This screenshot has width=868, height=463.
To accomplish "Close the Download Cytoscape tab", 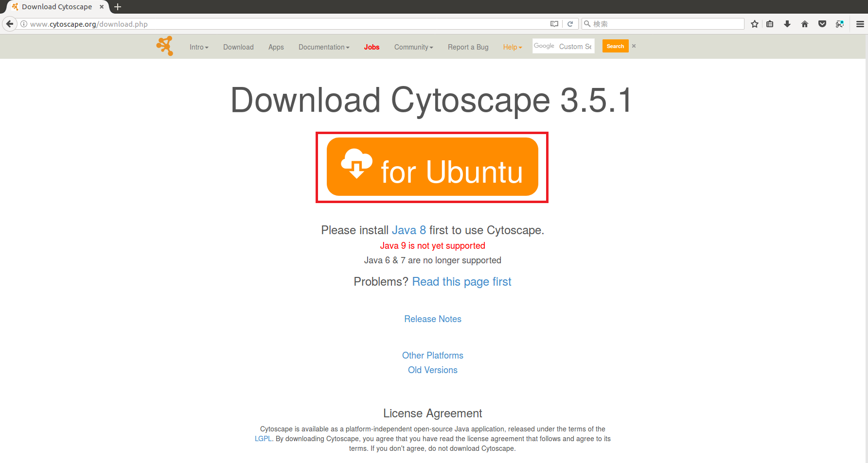I will coord(102,7).
